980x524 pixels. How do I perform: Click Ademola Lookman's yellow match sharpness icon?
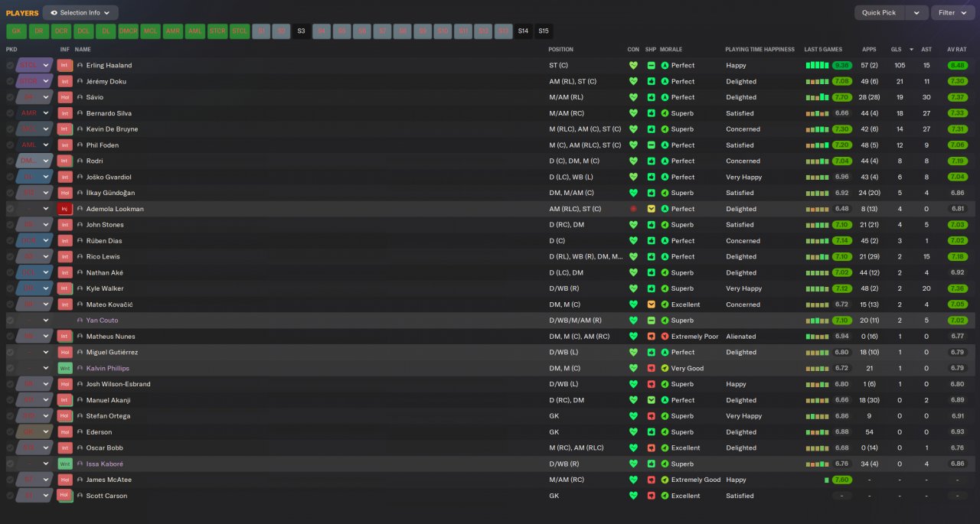click(x=651, y=209)
